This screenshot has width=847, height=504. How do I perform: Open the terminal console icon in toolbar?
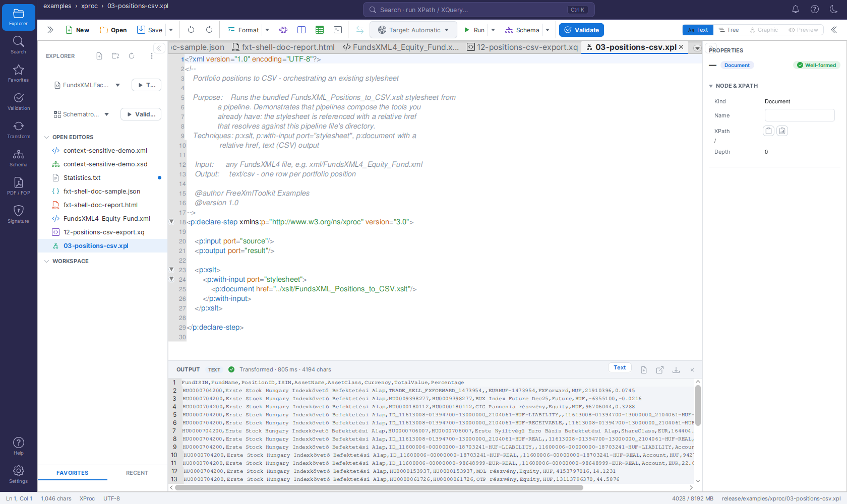tap(338, 30)
